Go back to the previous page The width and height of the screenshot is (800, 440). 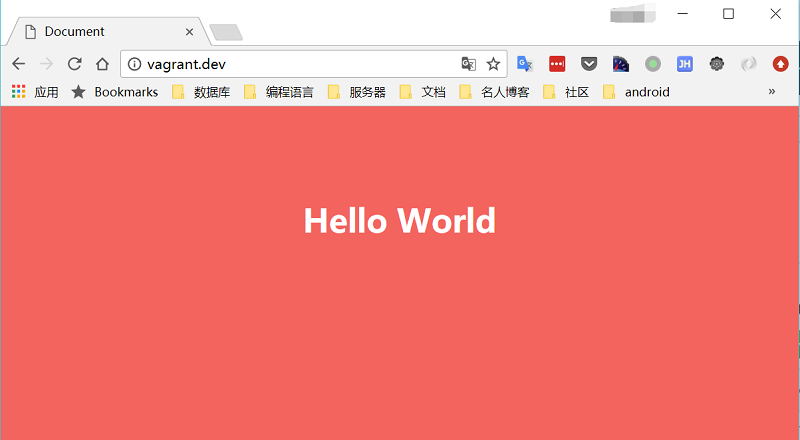pos(18,64)
